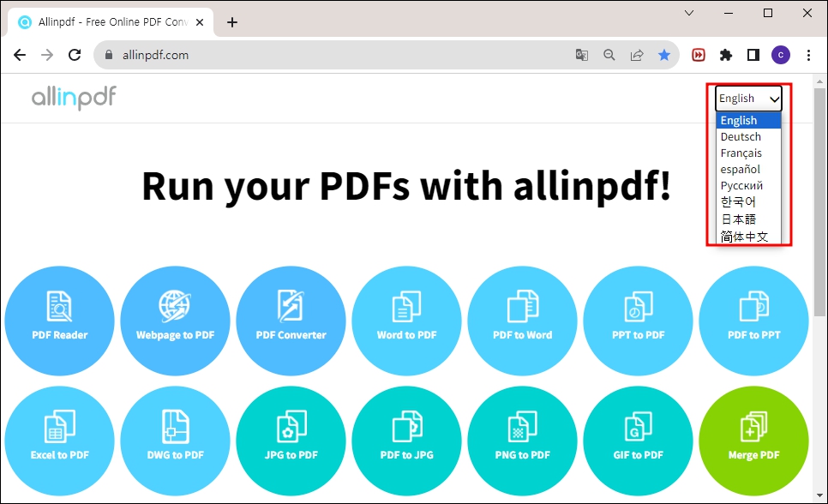Screen dimensions: 828x504
Task: Open the PDF Reader tool
Action: click(x=60, y=321)
